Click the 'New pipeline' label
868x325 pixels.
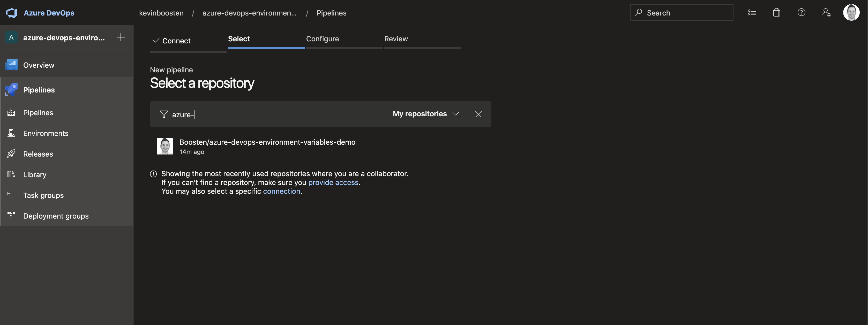tap(171, 70)
